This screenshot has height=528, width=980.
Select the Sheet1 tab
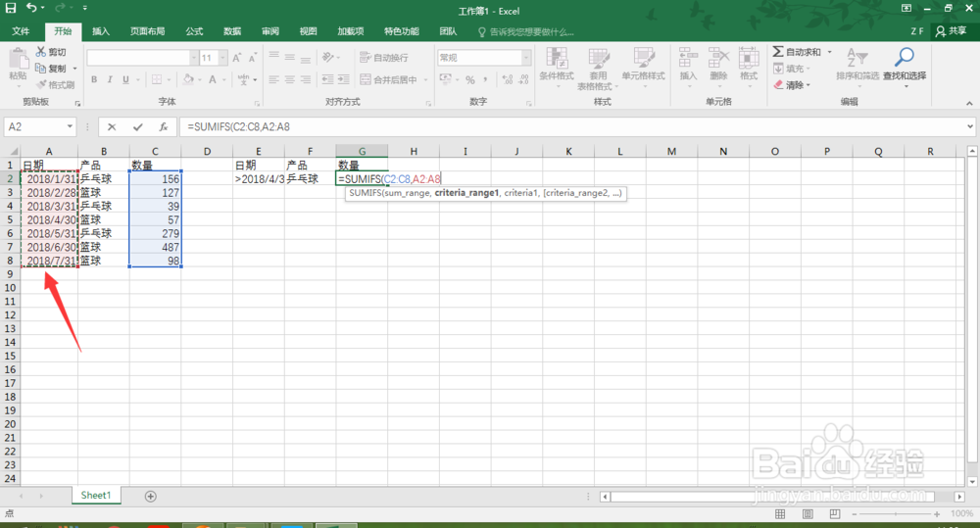(x=96, y=495)
